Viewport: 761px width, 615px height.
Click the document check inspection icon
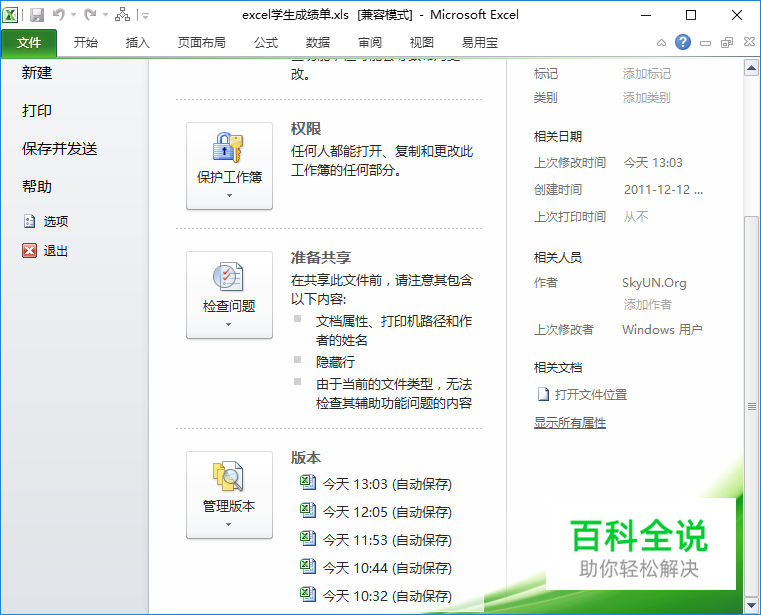point(228,277)
